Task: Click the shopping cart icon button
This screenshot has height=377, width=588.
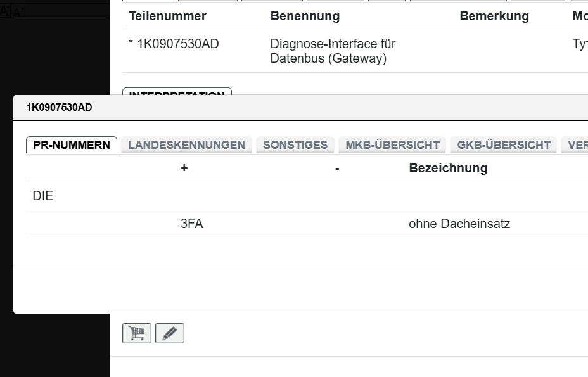Action: click(137, 333)
